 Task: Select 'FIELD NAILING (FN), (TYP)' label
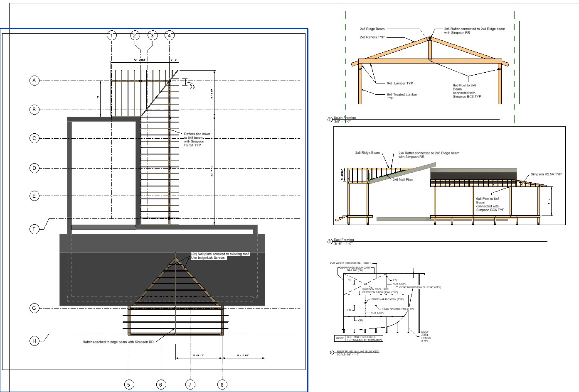coord(398,309)
